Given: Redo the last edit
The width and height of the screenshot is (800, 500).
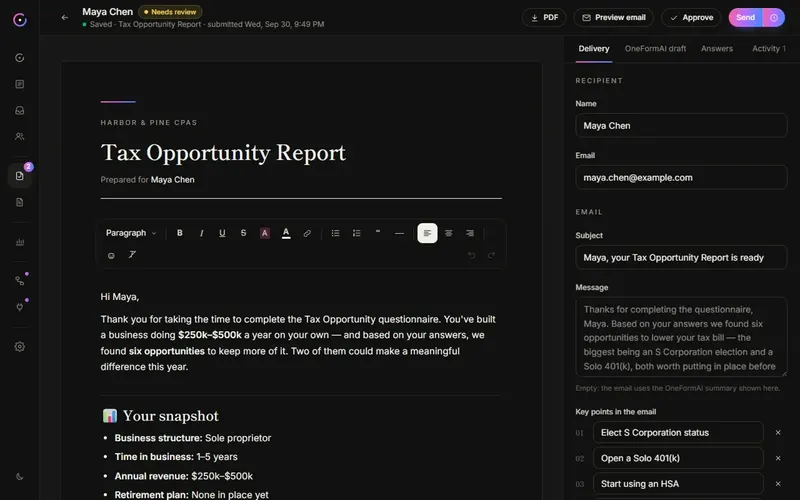Looking at the screenshot, I should pyautogui.click(x=491, y=255).
